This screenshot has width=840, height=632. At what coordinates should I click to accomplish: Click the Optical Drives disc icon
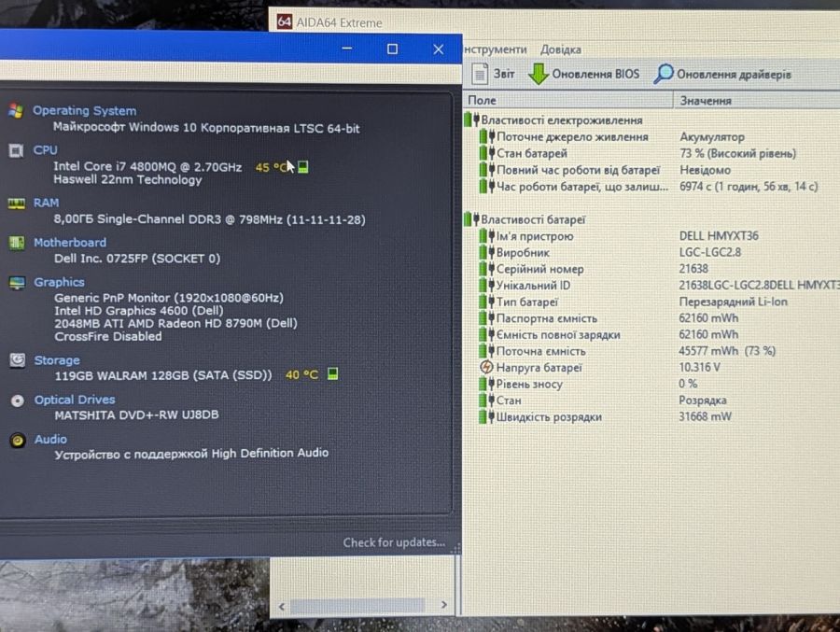[17, 400]
